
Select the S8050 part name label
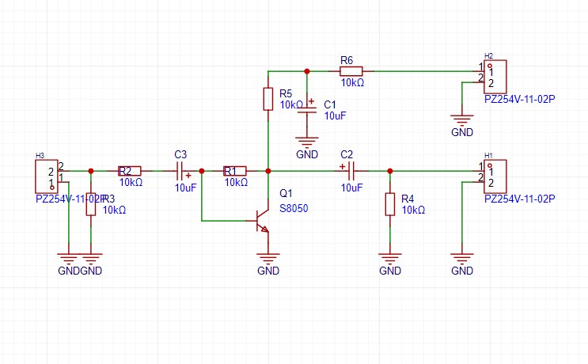294,209
